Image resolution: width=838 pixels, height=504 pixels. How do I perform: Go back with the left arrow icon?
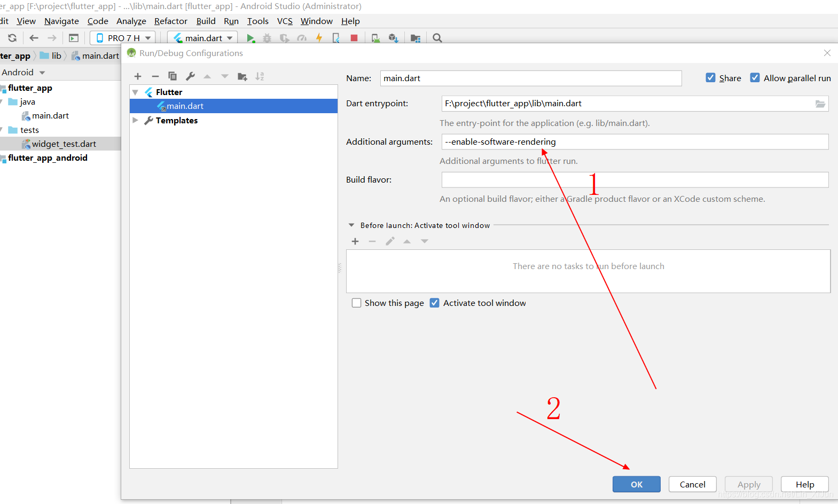(34, 38)
